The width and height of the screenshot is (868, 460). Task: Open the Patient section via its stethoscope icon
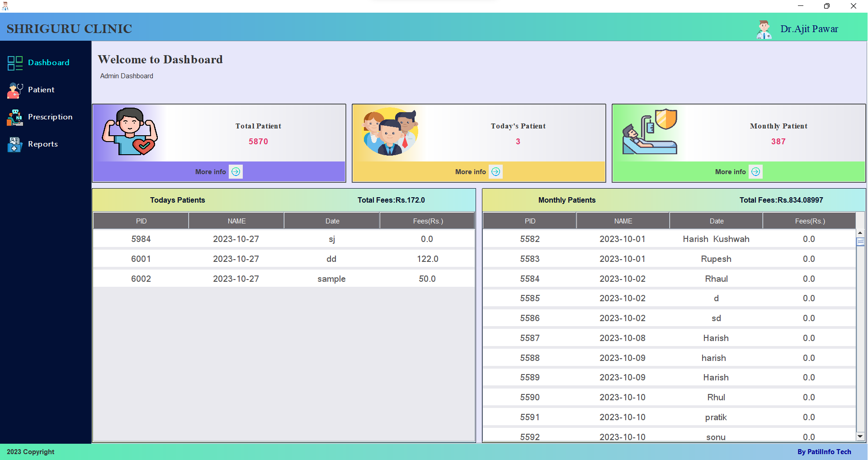(14, 90)
